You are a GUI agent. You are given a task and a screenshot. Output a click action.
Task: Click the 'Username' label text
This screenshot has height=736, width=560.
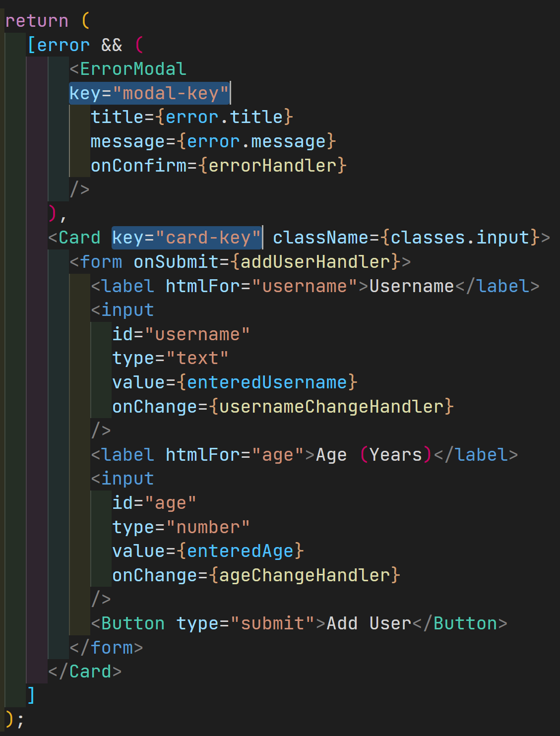(412, 286)
